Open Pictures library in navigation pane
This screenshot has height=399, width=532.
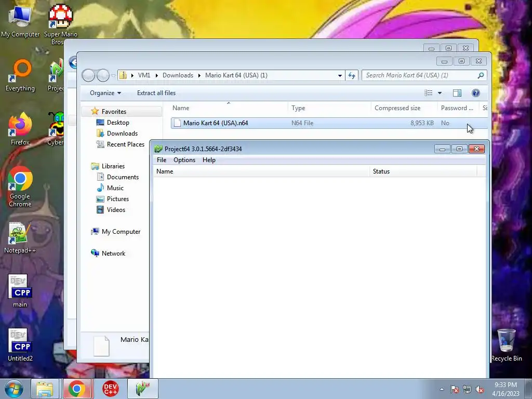(x=118, y=199)
